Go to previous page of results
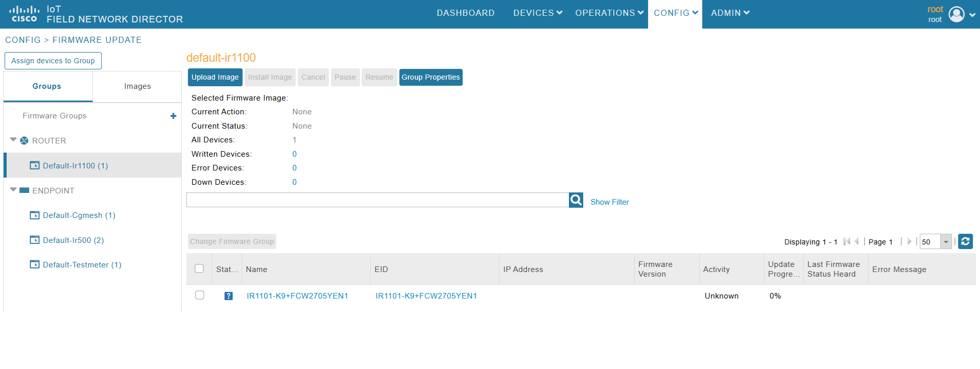 tap(856, 241)
